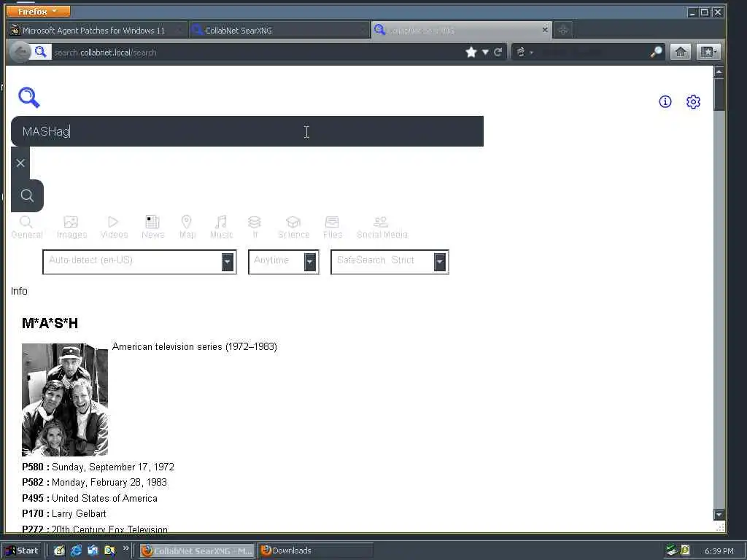
Task: Click the Larry Gelbart entry
Action: [x=79, y=514]
